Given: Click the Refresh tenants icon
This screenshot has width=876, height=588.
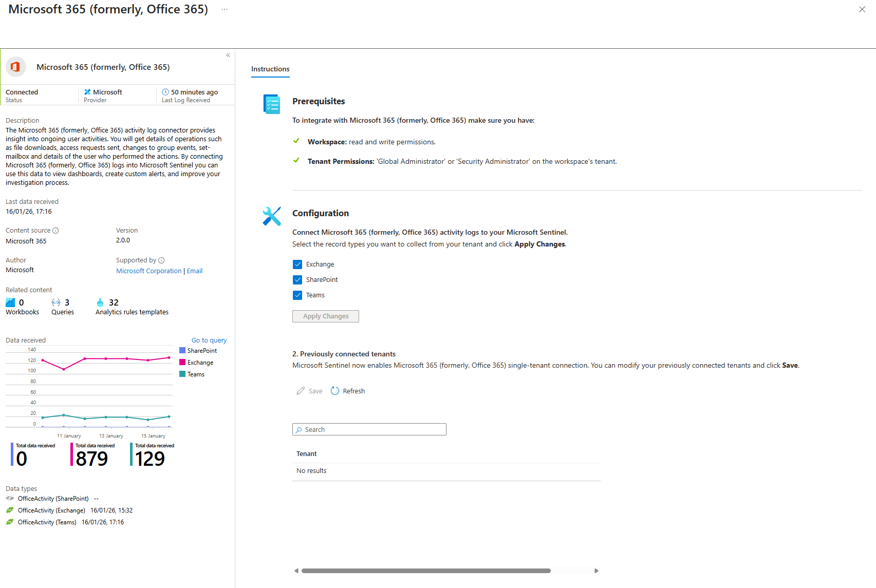Looking at the screenshot, I should tap(335, 391).
